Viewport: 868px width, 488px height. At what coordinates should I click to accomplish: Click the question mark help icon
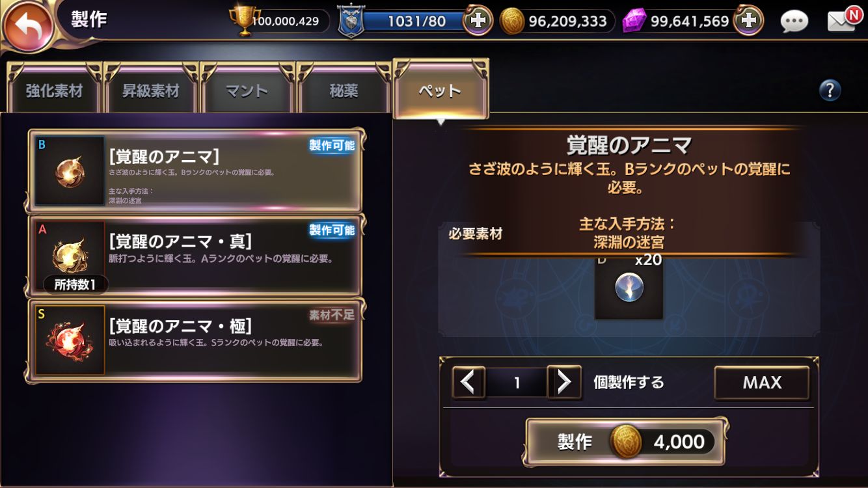tap(830, 90)
